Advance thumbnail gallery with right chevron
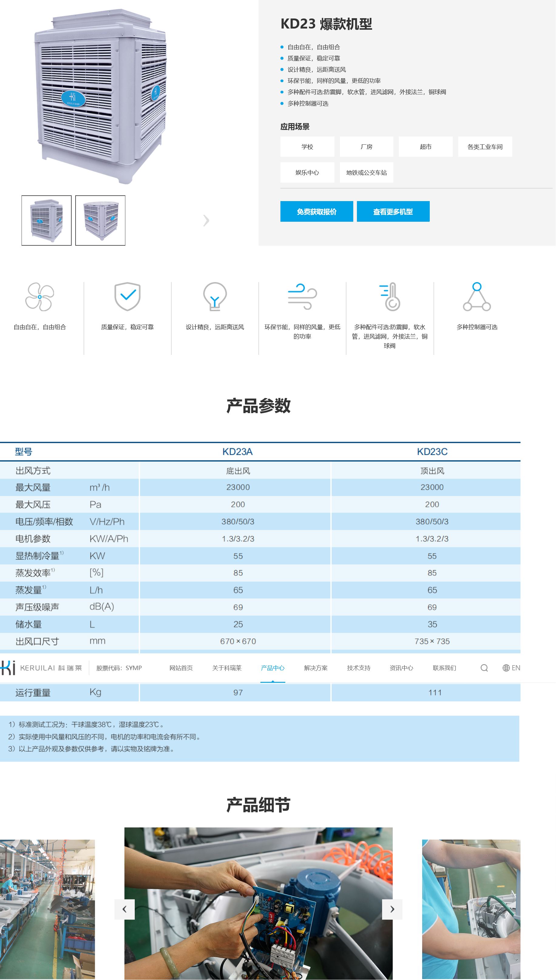556x980 pixels. click(x=206, y=221)
